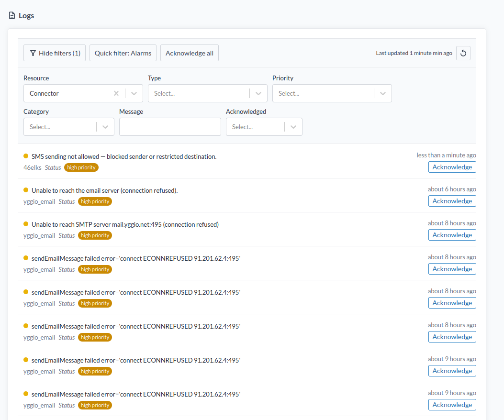Acknowledge the SMS sending not allowed log

coord(452,167)
